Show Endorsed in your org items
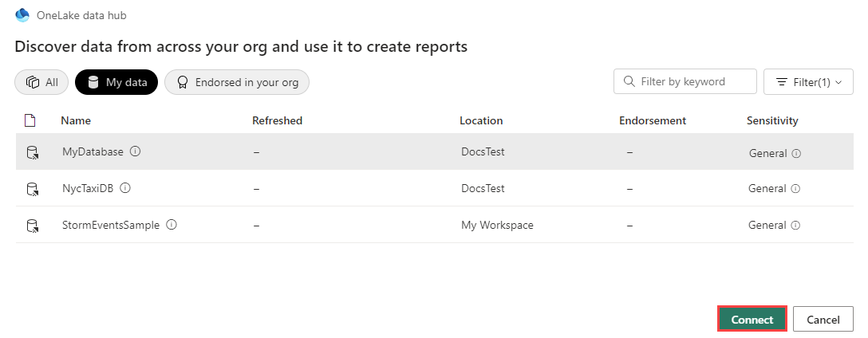 237,82
